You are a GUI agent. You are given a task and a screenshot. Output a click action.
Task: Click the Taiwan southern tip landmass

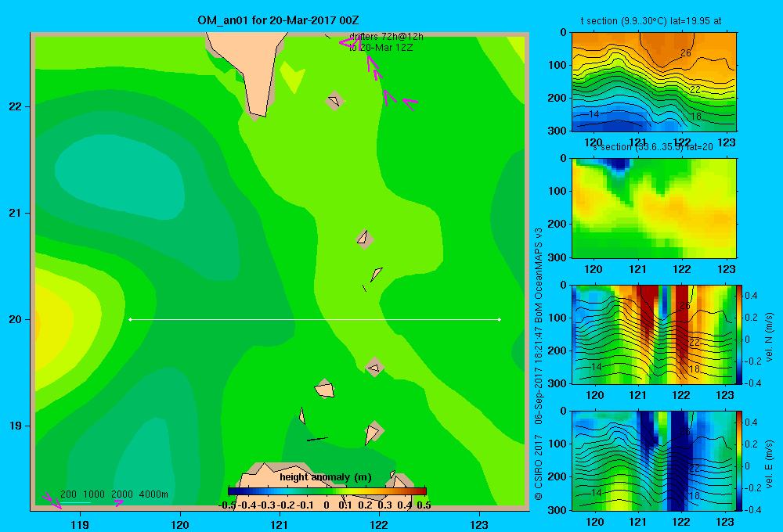coord(252,70)
